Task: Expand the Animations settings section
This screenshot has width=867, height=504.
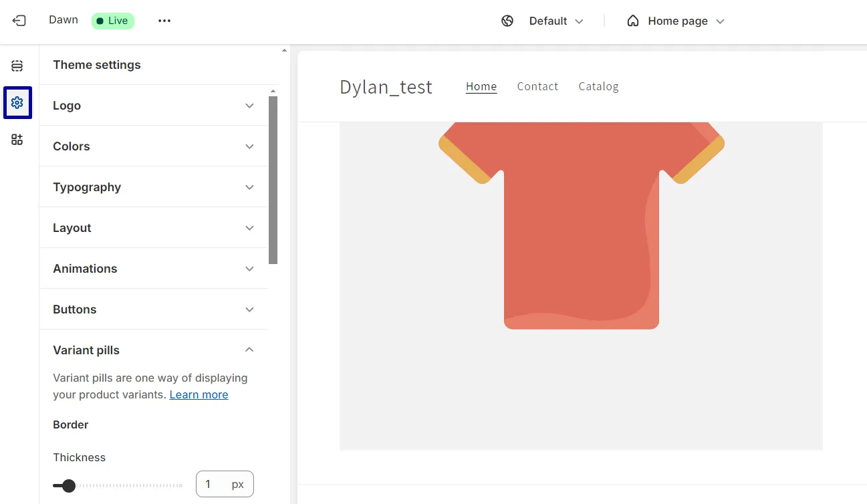Action: click(x=154, y=269)
